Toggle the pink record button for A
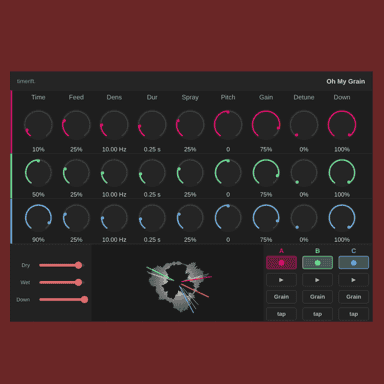The width and height of the screenshot is (384, 384). (281, 263)
